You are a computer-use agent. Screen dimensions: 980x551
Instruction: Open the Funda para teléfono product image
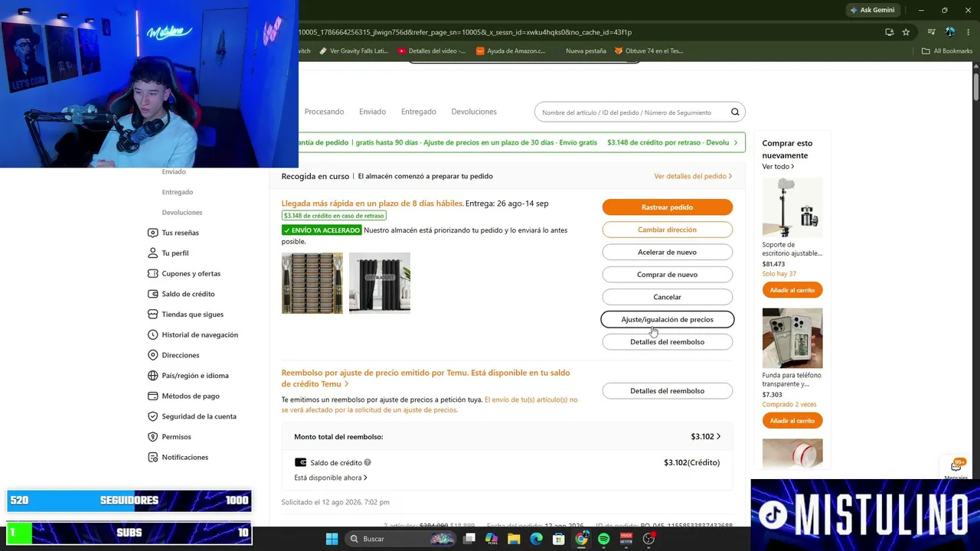[x=792, y=338]
